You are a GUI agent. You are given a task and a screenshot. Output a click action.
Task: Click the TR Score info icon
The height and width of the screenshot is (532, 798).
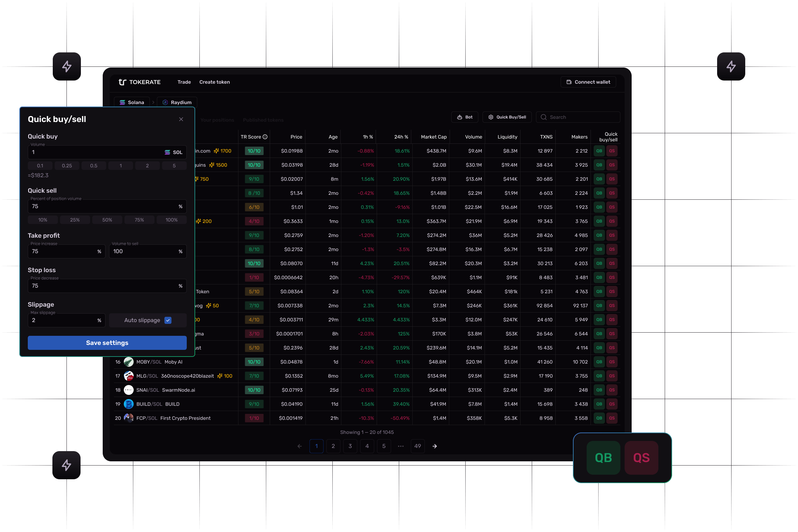265,137
